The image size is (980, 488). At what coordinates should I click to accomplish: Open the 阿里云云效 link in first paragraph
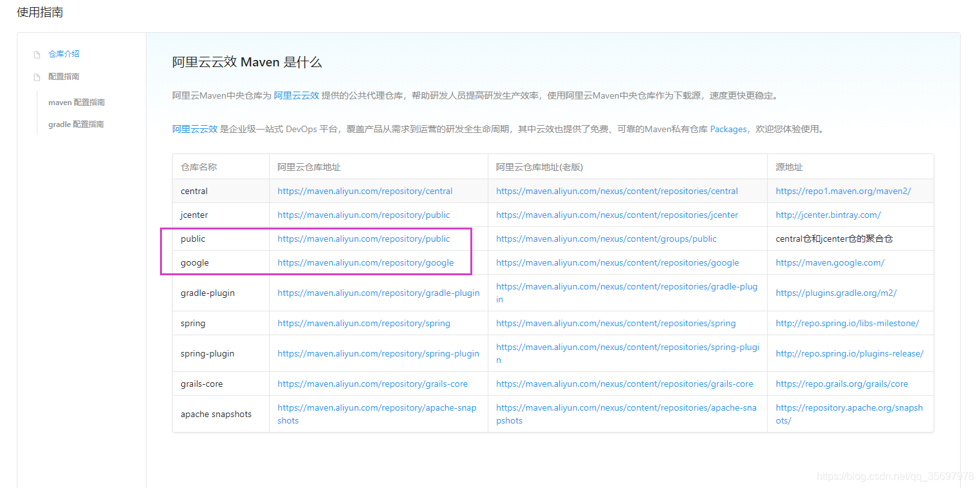click(x=296, y=95)
